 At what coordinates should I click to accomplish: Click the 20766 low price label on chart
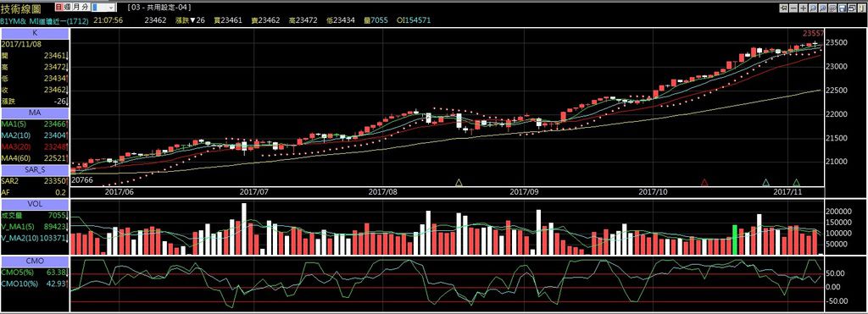point(82,180)
